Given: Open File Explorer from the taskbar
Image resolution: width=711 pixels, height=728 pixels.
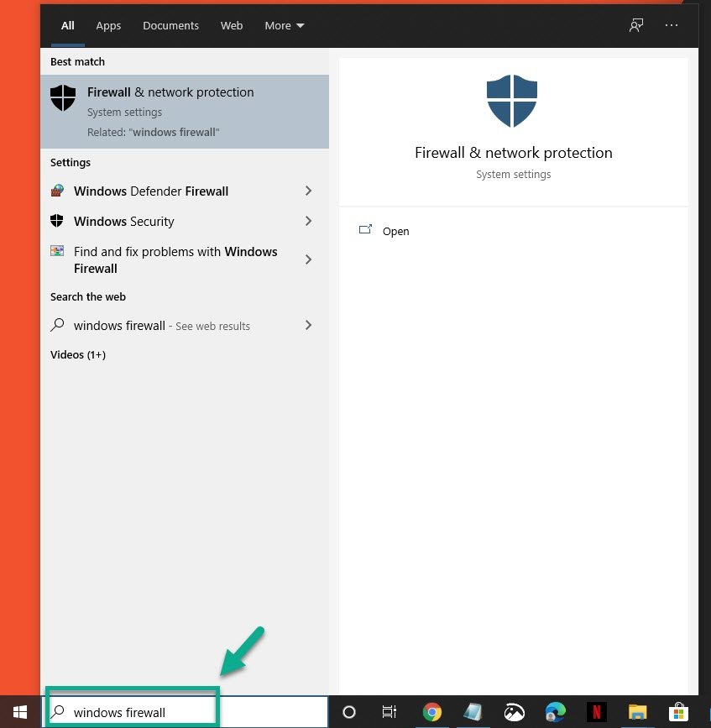Looking at the screenshot, I should 638,712.
